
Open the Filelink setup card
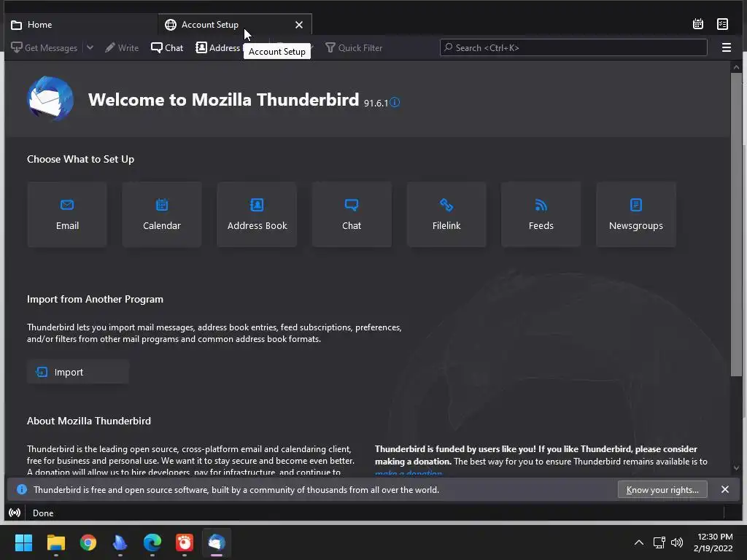(446, 214)
